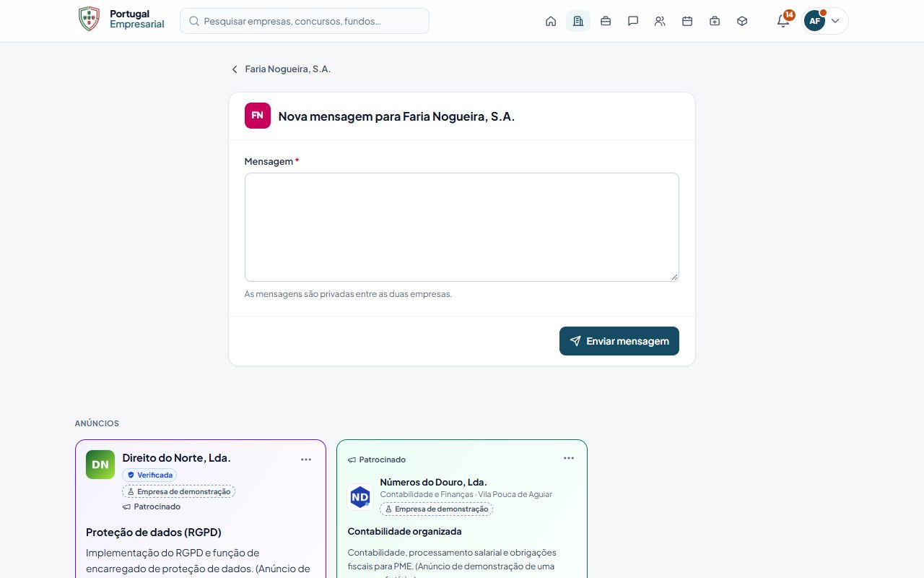
Task: Open the kit-with-plus icon in navbar
Action: tap(715, 21)
